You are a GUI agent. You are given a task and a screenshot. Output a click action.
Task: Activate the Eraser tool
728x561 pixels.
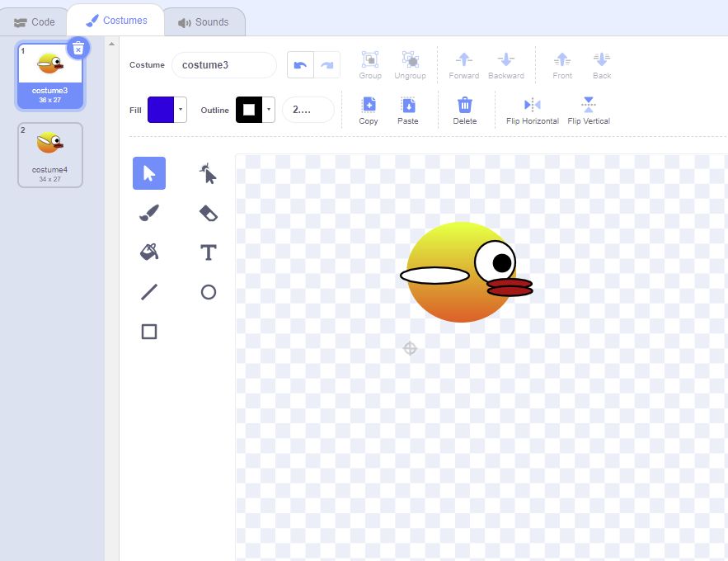tap(208, 213)
